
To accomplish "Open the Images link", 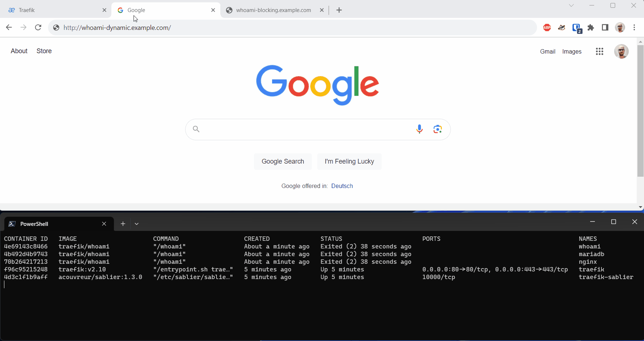I will pyautogui.click(x=572, y=52).
